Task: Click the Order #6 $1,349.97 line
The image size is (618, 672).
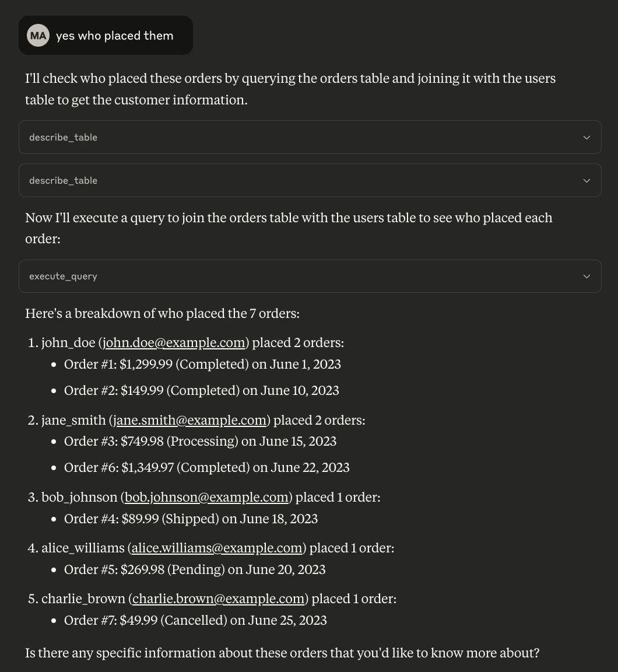Action: (206, 468)
